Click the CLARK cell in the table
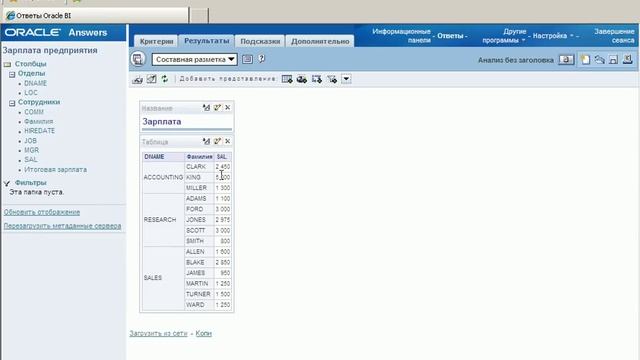The height and width of the screenshot is (360, 640). 199,167
